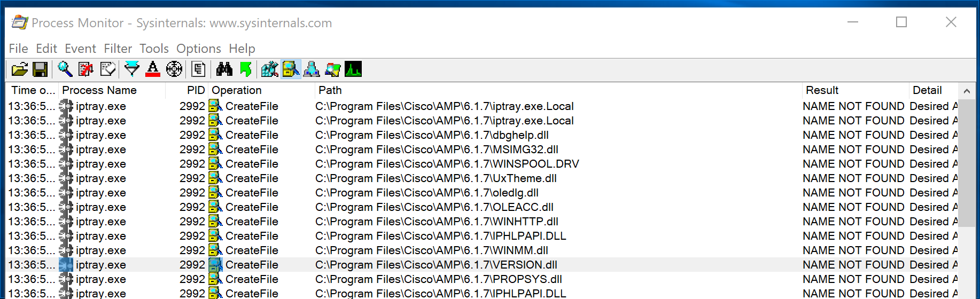
Task: Select the row with path OLEACC.dll
Action: point(483,207)
